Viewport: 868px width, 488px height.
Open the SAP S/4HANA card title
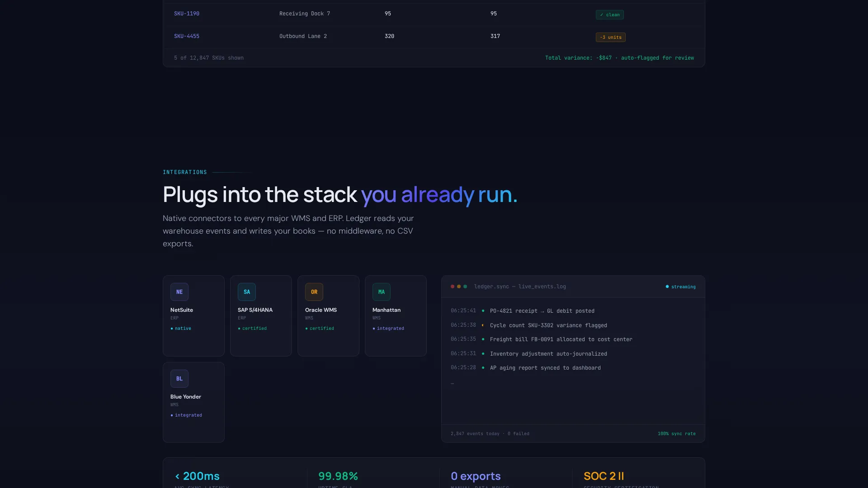pyautogui.click(x=255, y=310)
